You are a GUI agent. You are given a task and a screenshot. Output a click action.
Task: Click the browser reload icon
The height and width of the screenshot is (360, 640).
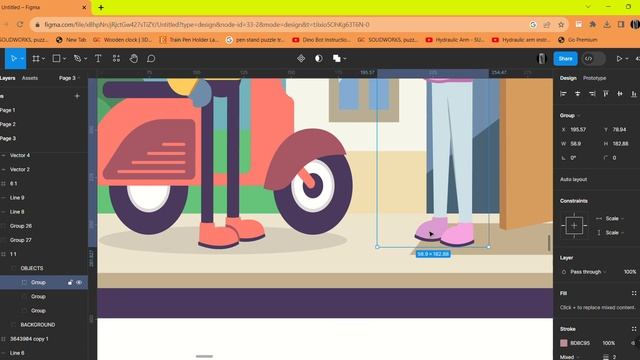[x=20, y=24]
